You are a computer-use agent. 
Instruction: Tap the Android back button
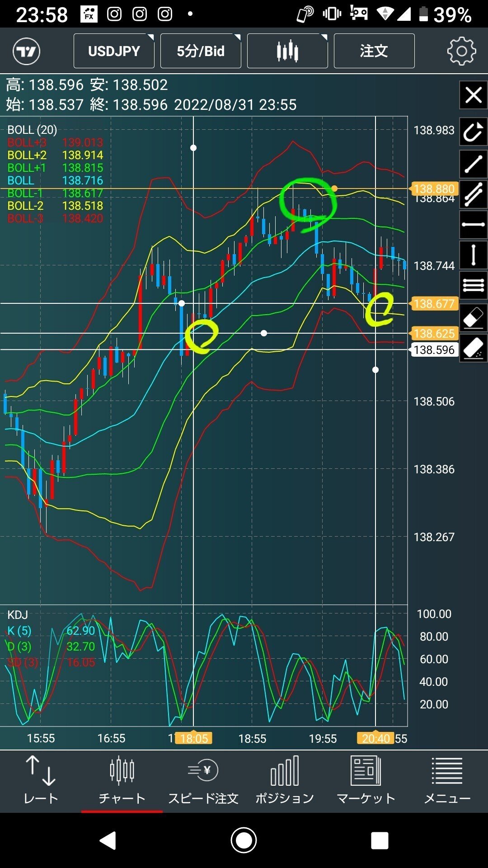108,841
